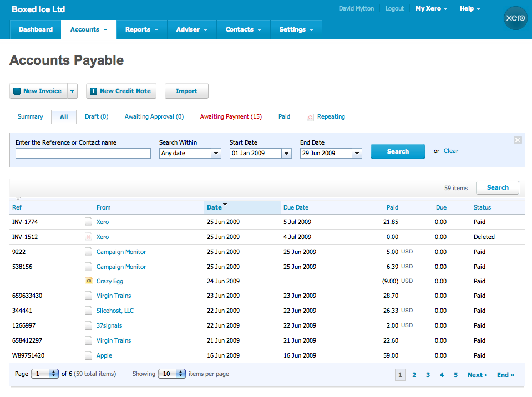Dismiss the search panel with its X icon
Screen dimensions: 532x397
point(518,140)
